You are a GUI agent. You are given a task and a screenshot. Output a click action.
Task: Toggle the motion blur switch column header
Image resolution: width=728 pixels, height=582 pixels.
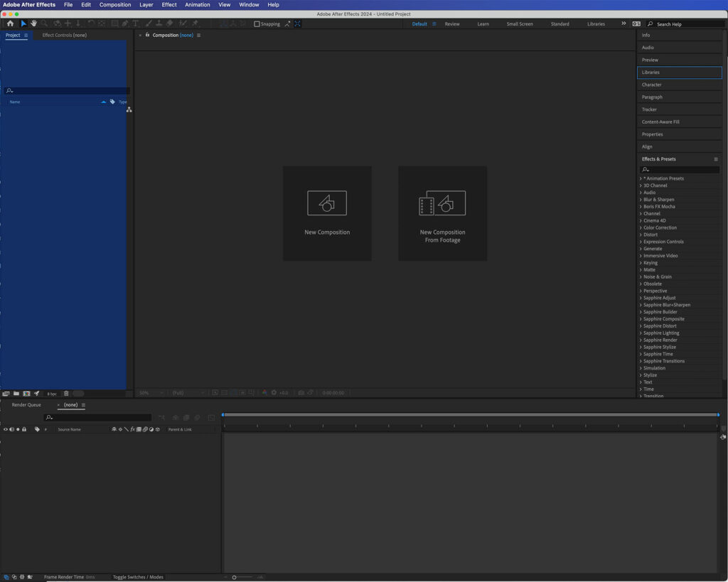click(x=145, y=429)
